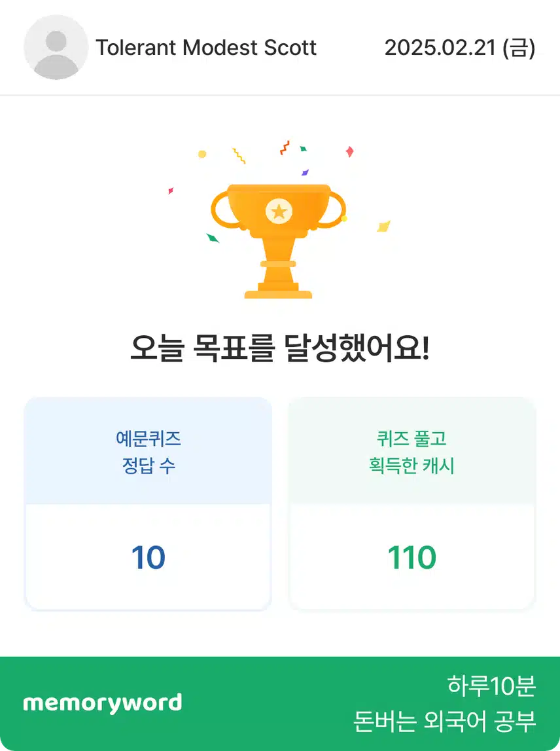Click the green confetti left of the trophy base
Viewport: 560px width, 751px height.
click(213, 238)
